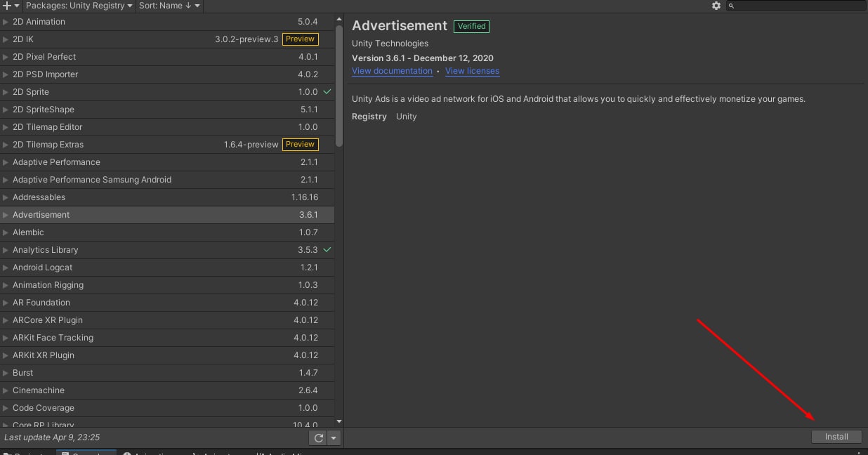Select the ARCore XR Plugin package
Image resolution: width=868 pixels, height=455 pixels.
click(167, 320)
